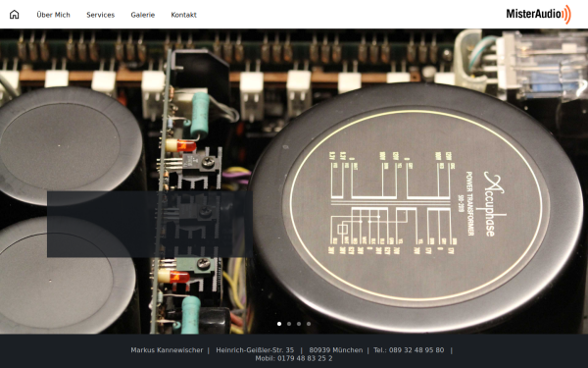588x368 pixels.
Task: Click the telephone number 089 32 48 95 80
Action: (x=416, y=350)
